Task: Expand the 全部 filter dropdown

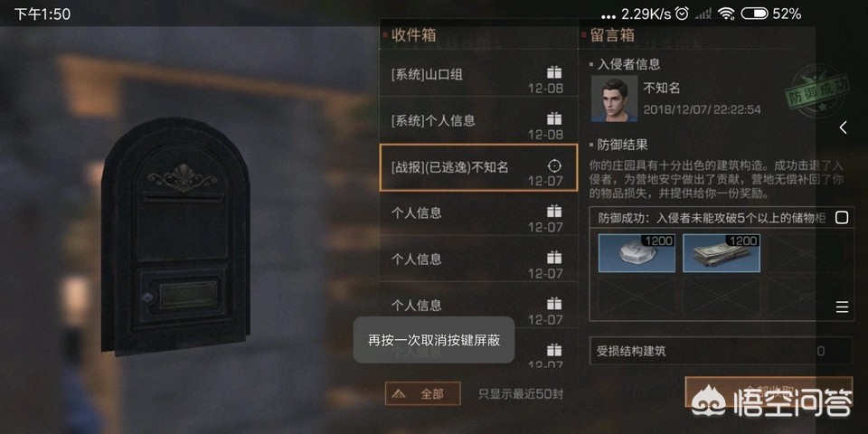Action: (423, 393)
